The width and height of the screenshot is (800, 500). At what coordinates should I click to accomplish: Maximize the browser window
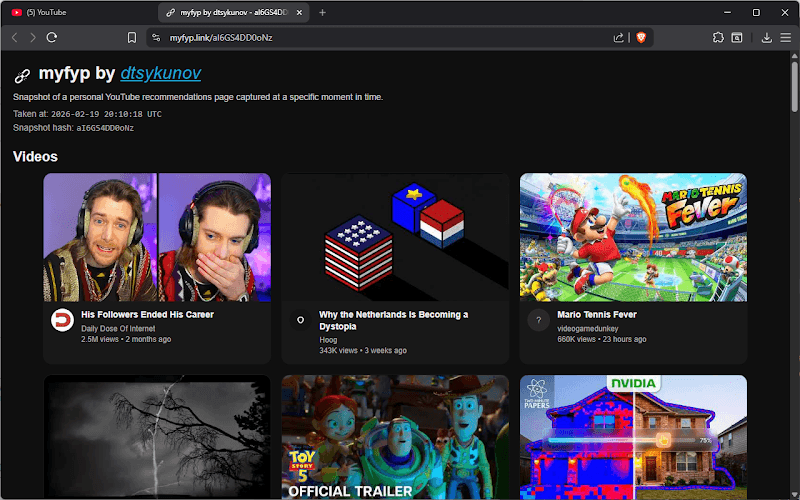[756, 12]
